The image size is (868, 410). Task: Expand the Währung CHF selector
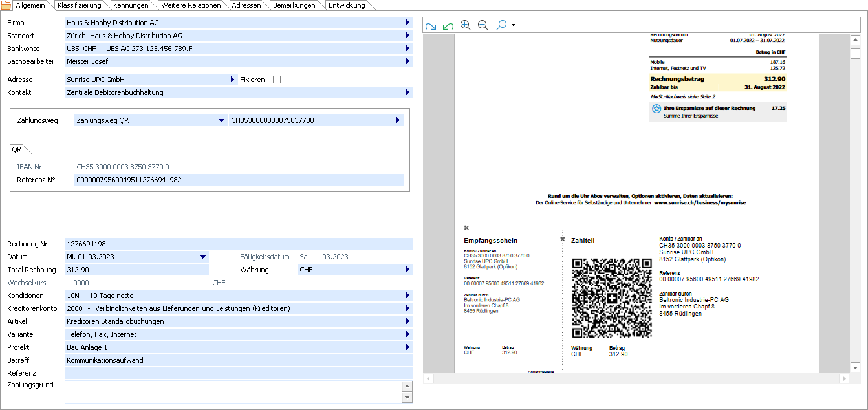[407, 270]
